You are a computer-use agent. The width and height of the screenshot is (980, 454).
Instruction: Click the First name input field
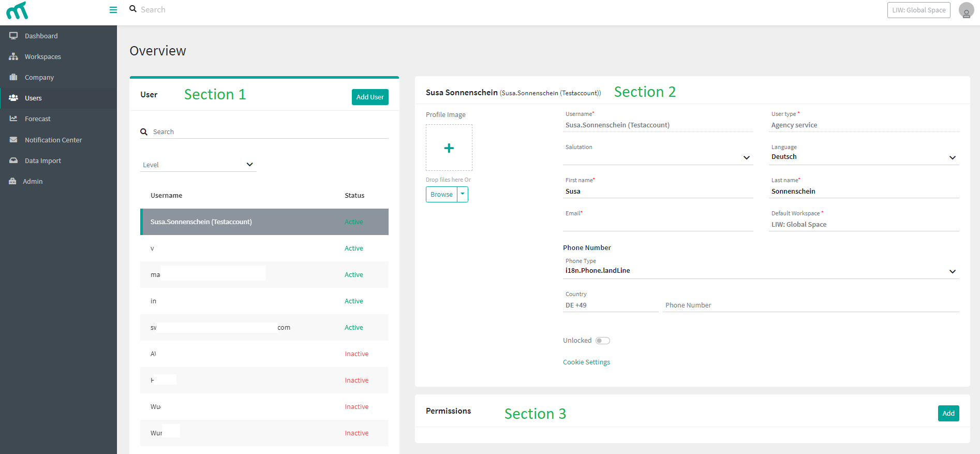(x=658, y=192)
